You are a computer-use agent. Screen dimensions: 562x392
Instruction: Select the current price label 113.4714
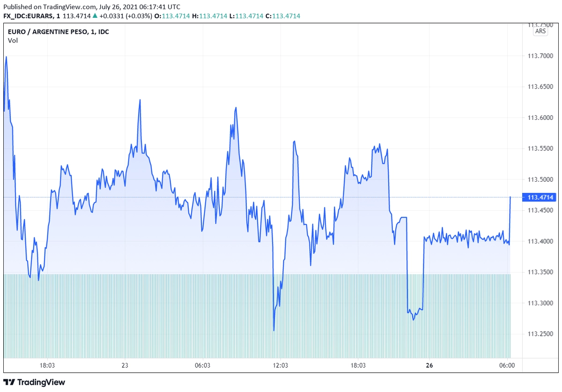point(540,197)
